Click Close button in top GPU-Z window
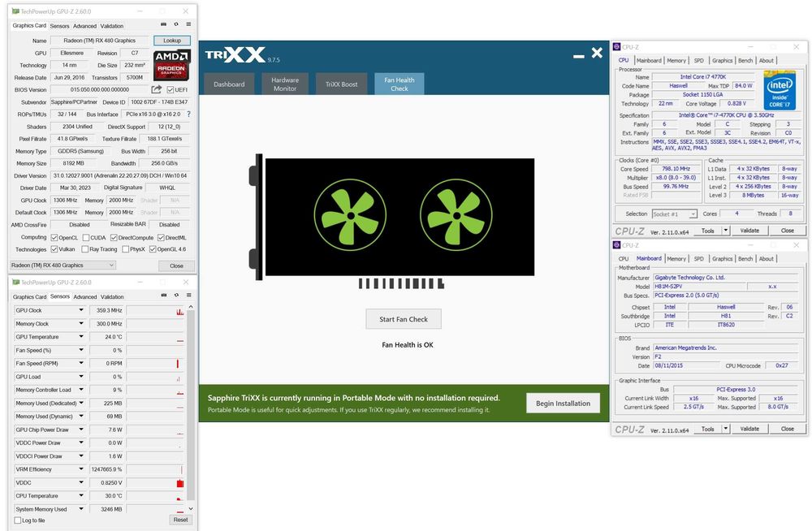The width and height of the screenshot is (812, 531). [176, 265]
